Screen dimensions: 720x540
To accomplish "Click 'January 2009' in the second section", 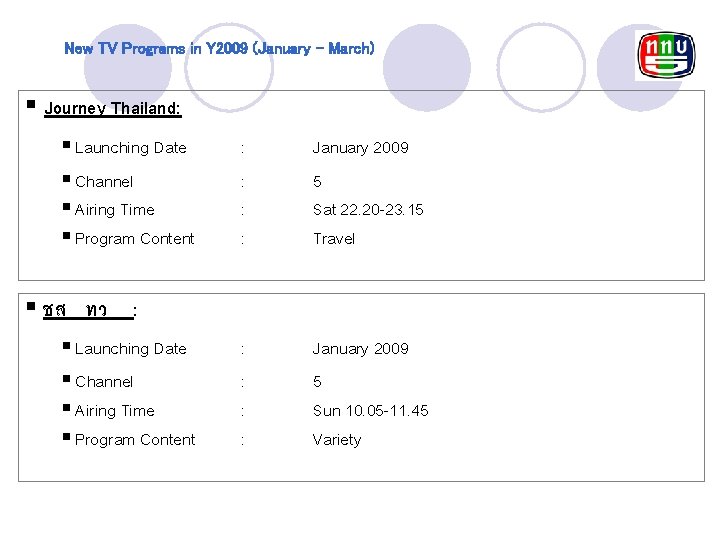I will tap(360, 349).
